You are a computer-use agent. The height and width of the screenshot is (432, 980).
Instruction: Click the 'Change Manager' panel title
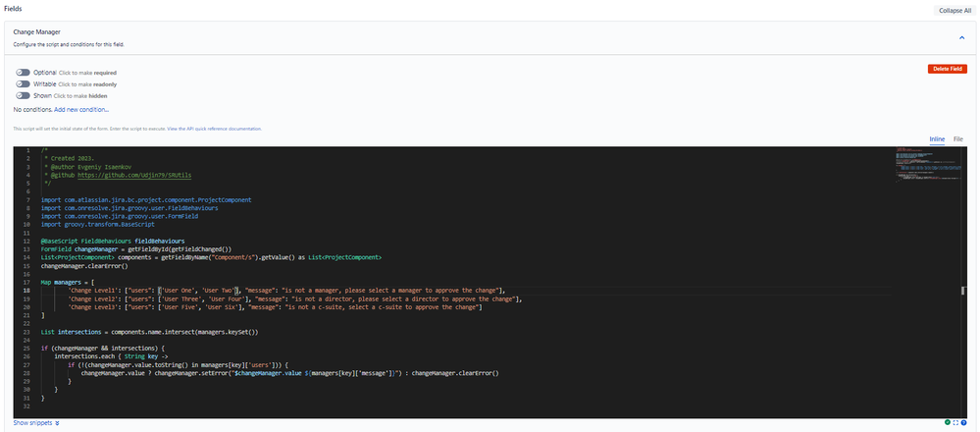tap(37, 31)
